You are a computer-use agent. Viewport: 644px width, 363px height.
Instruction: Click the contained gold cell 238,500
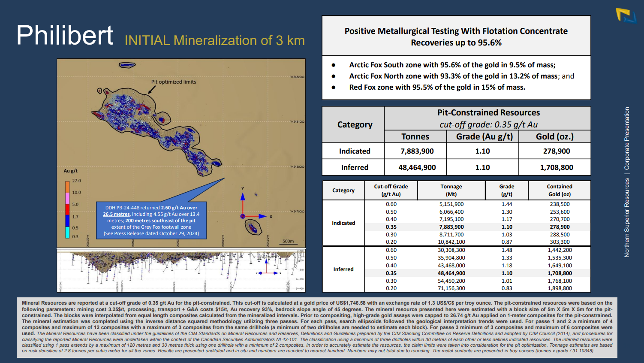click(x=560, y=204)
